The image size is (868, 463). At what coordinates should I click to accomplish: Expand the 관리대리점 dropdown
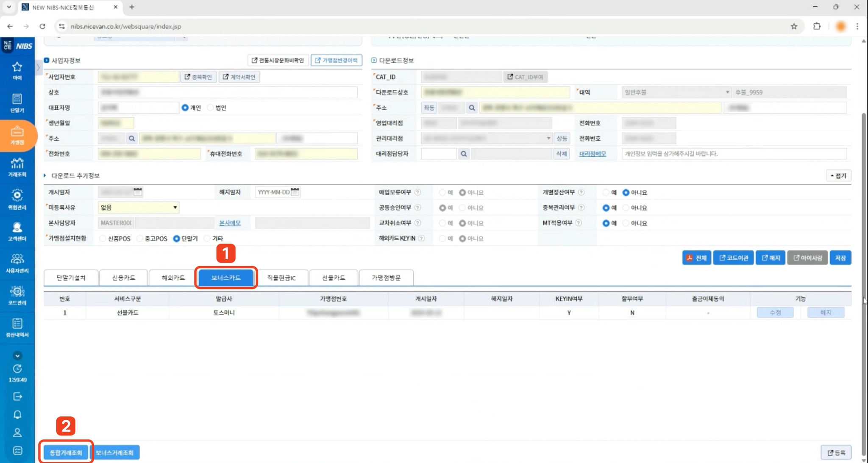[548, 139]
